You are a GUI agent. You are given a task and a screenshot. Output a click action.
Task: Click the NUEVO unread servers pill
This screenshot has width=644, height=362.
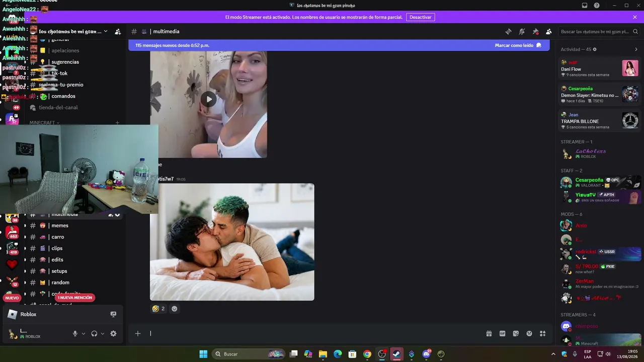tap(12, 298)
